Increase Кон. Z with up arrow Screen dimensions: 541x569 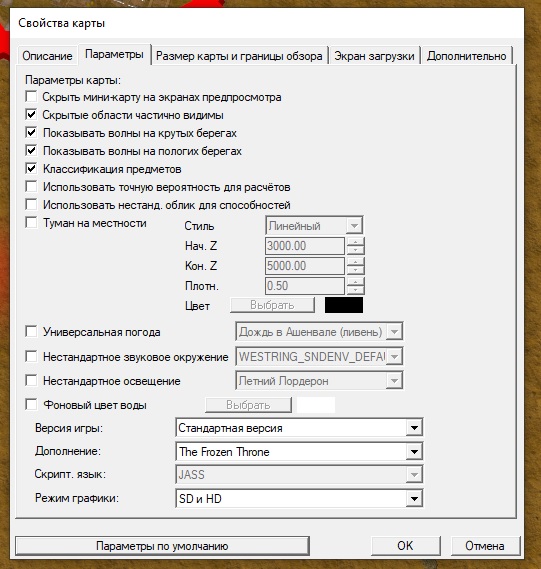355,262
